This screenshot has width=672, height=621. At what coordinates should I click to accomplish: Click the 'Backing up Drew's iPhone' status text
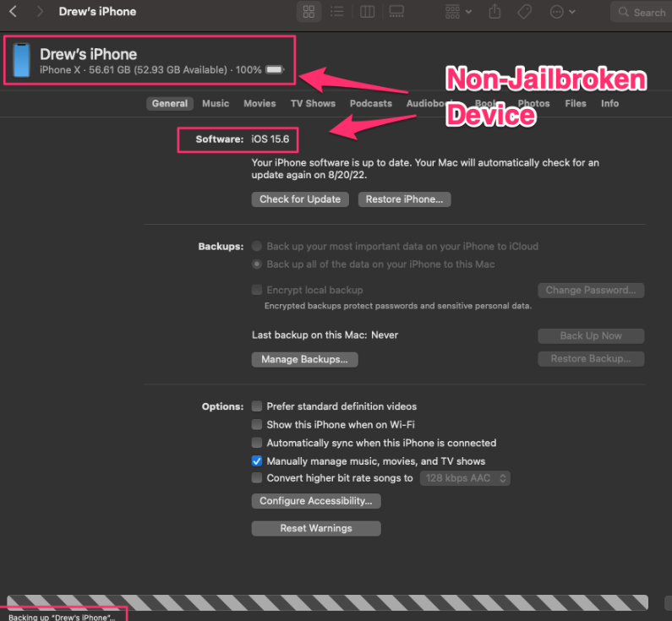(x=62, y=617)
